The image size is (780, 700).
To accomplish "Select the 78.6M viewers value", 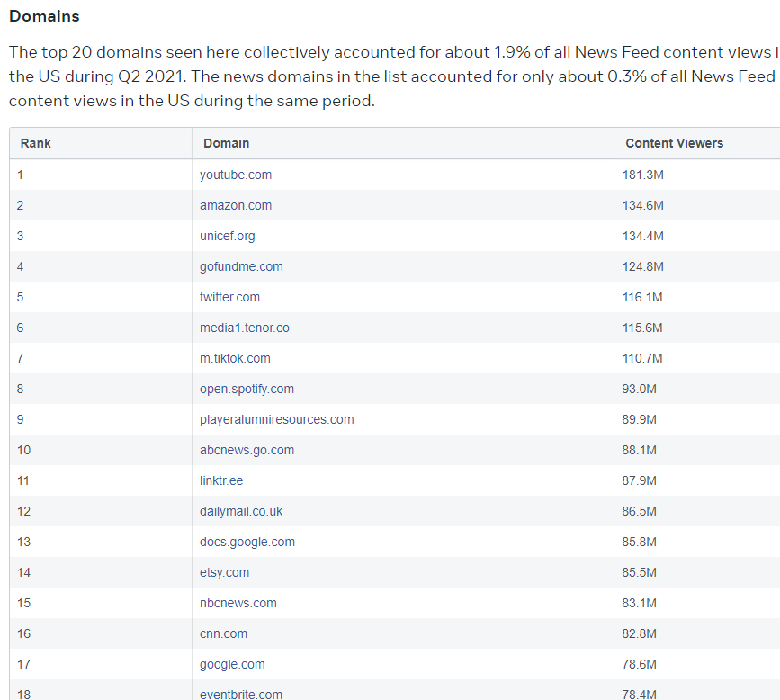I will click(640, 665).
